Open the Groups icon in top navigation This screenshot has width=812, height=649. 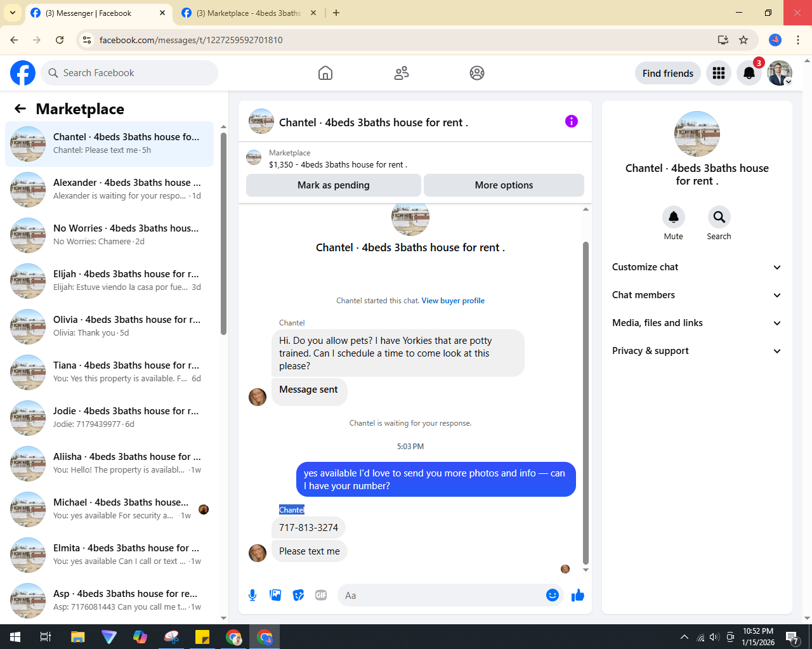[477, 73]
